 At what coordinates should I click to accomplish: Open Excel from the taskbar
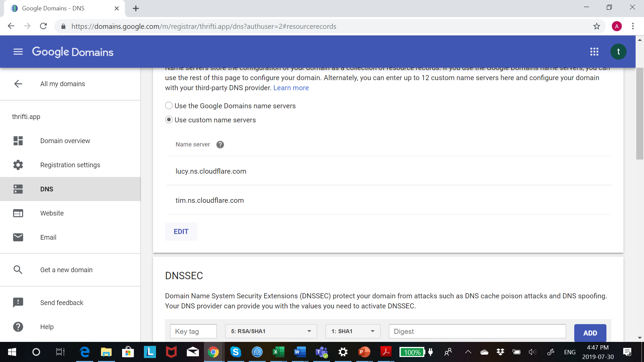(278, 352)
